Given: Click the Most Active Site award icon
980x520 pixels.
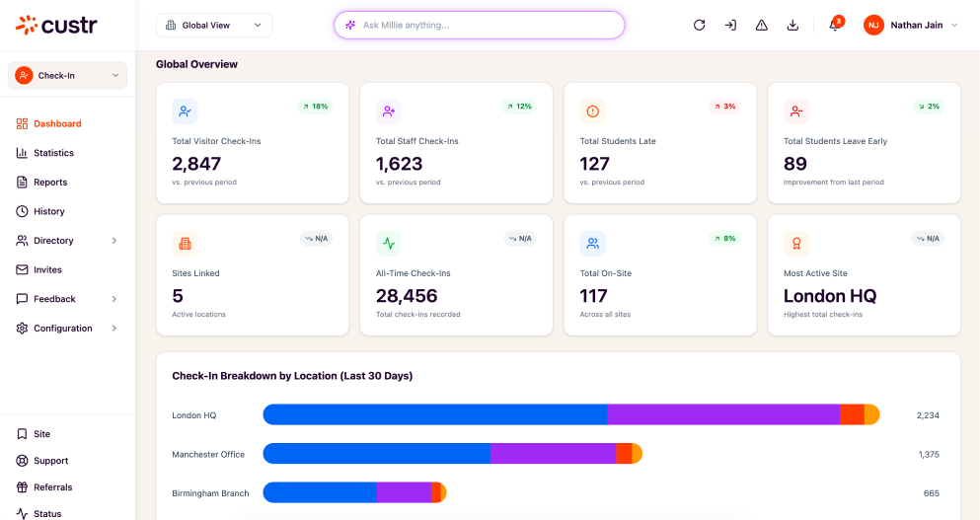Looking at the screenshot, I should click(x=796, y=243).
